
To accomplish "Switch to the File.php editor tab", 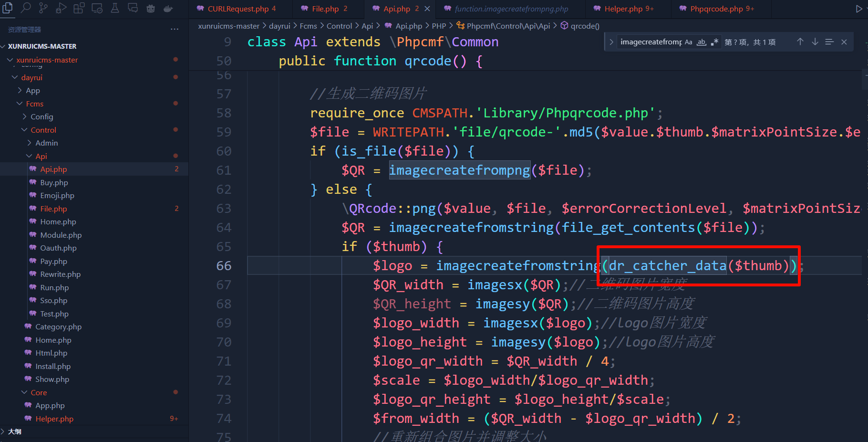I will (329, 9).
